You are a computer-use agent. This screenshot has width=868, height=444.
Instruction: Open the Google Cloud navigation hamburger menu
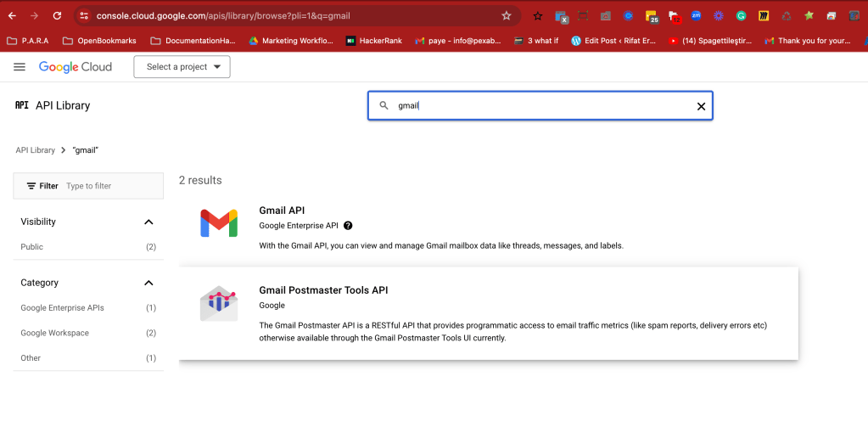click(x=20, y=67)
